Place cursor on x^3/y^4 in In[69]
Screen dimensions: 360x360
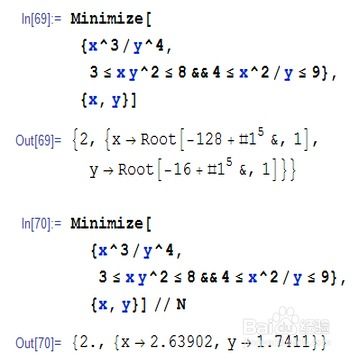coord(123,47)
